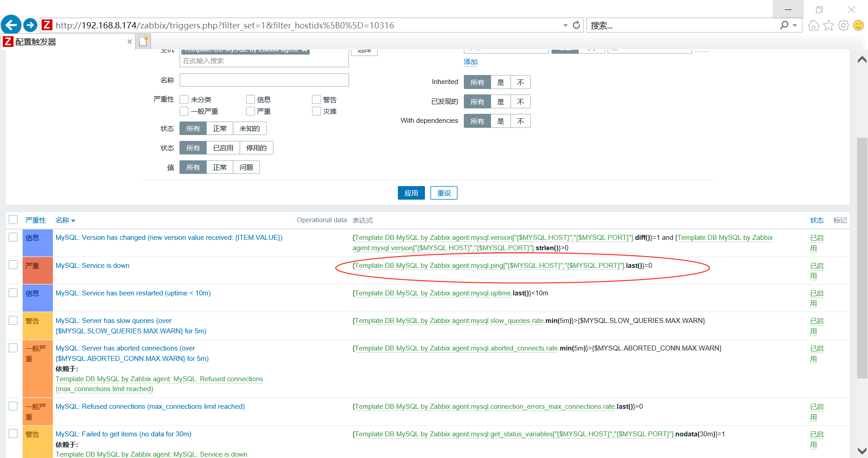
Task: Click the 应用 apply button
Action: pyautogui.click(x=411, y=193)
